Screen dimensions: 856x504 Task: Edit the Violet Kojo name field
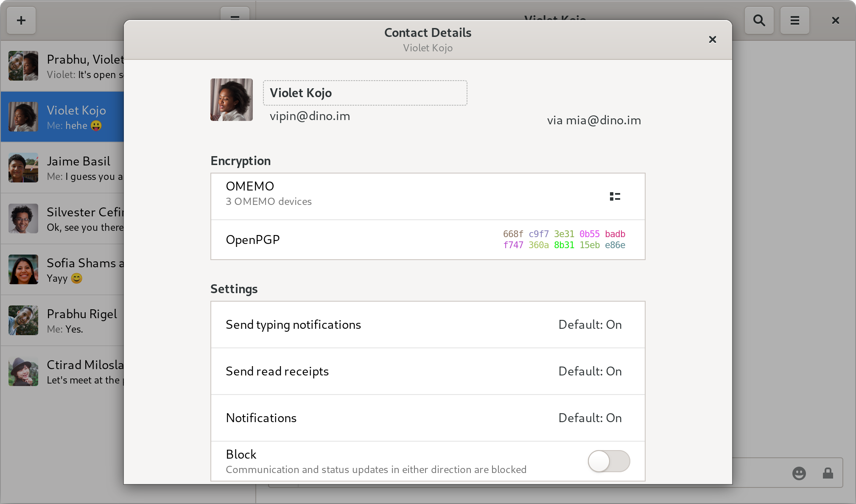(x=365, y=93)
